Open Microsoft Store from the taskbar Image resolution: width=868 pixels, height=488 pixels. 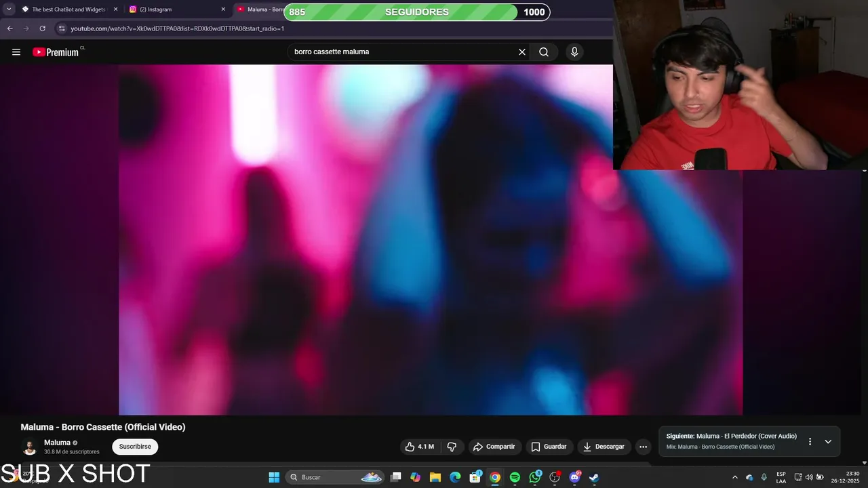coord(475,477)
